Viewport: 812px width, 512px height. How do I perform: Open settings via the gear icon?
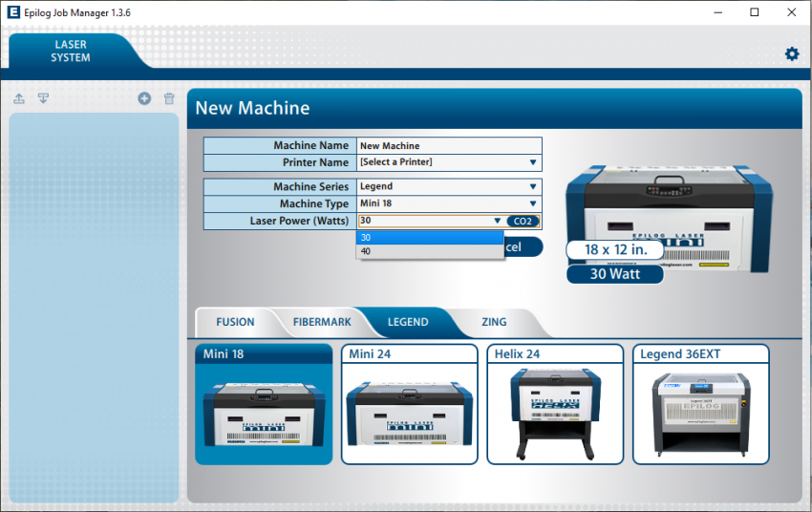(791, 54)
